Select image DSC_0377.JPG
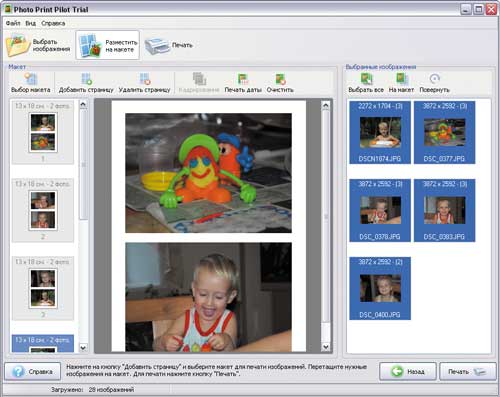The image size is (500, 397). 444,132
